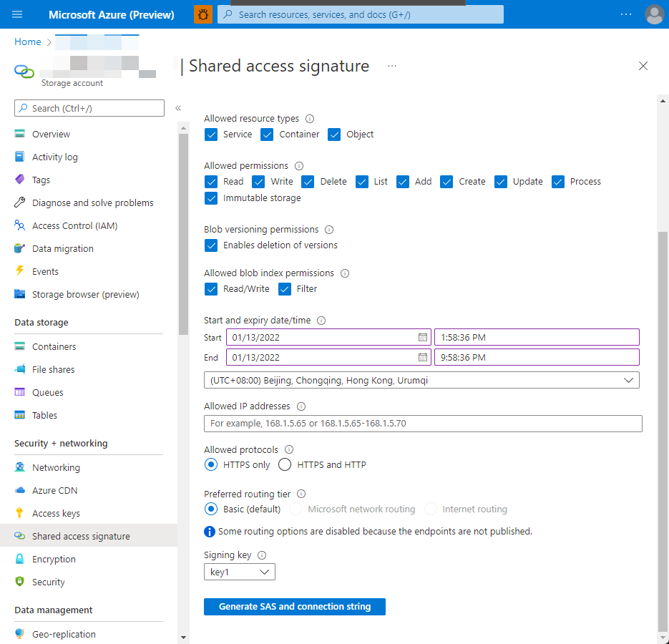The height and width of the screenshot is (644, 669).
Task: Click the sidebar Search (Ctrl+/) box
Action: pos(89,108)
